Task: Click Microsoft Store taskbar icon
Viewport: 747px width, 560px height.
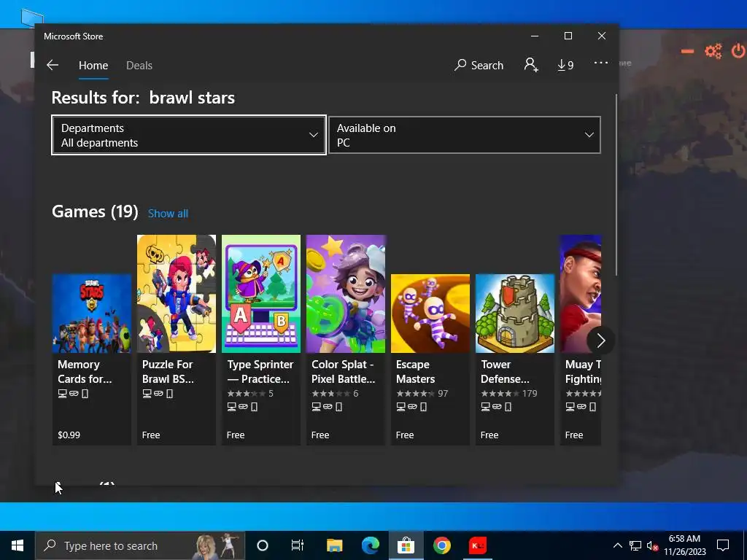Action: point(406,545)
